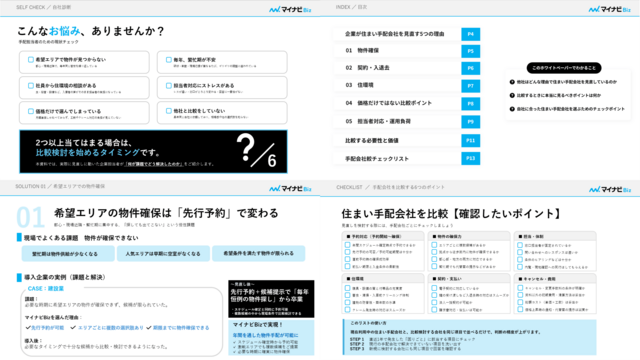This screenshot has height=360, width=640.
Task: Check 電子契約に対応しているか box
Action: click(434, 288)
